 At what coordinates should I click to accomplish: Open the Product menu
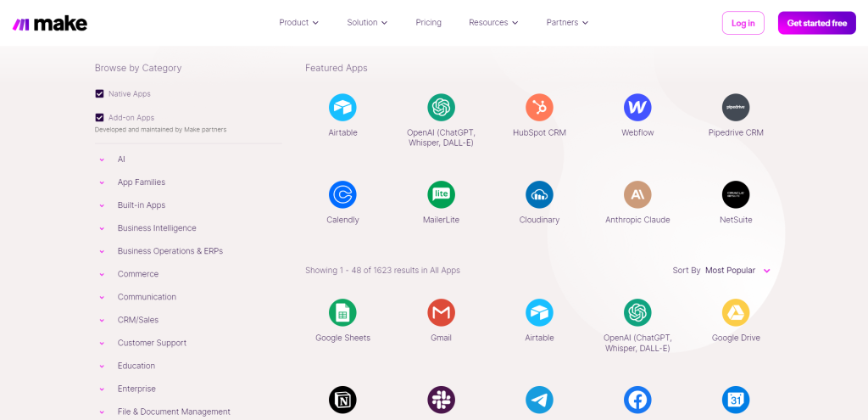tap(298, 23)
